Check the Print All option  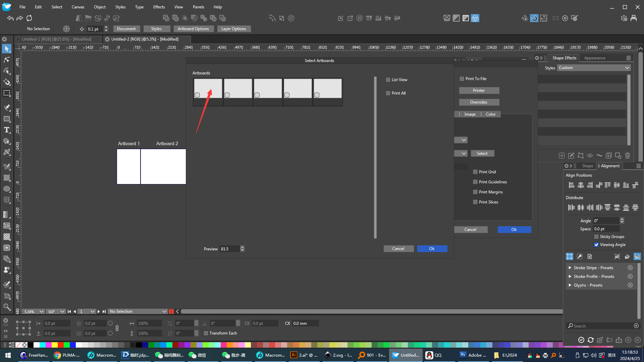tap(388, 93)
